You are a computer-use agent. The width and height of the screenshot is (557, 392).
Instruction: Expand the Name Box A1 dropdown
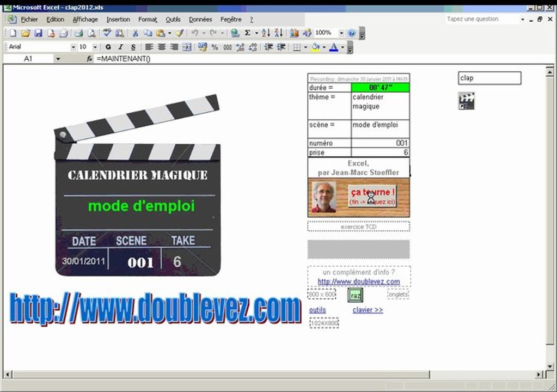coord(58,59)
